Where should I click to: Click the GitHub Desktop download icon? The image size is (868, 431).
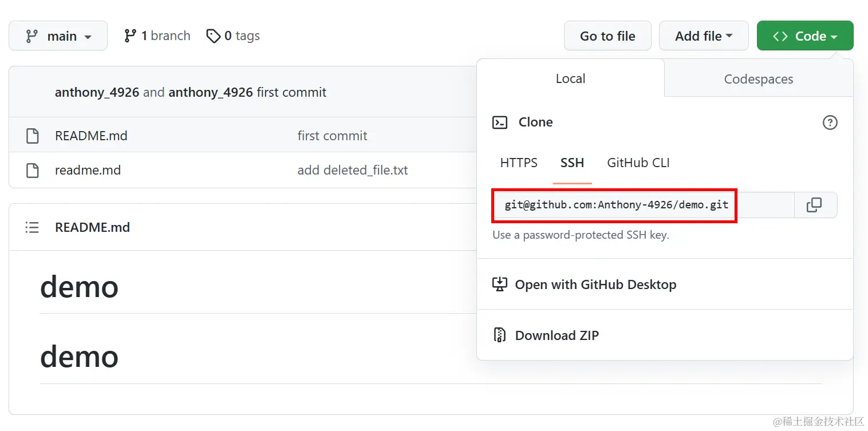pos(500,284)
